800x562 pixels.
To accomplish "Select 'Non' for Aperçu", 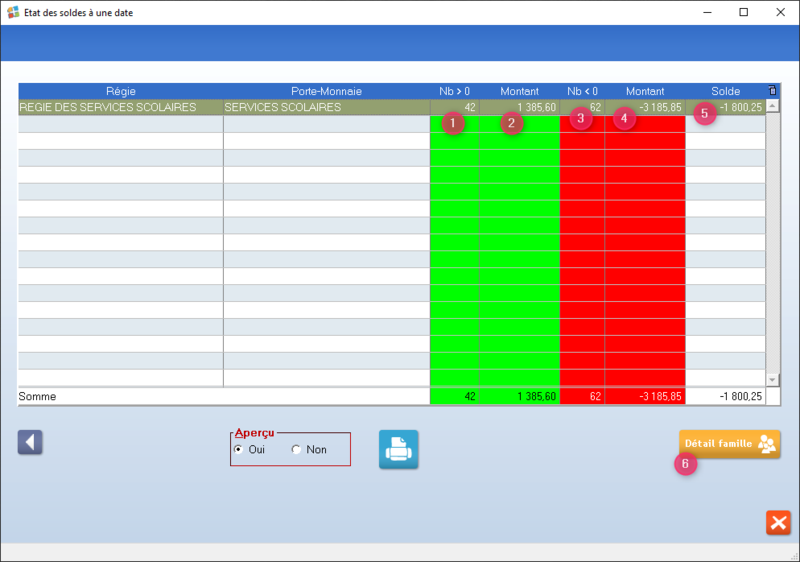I will click(296, 450).
